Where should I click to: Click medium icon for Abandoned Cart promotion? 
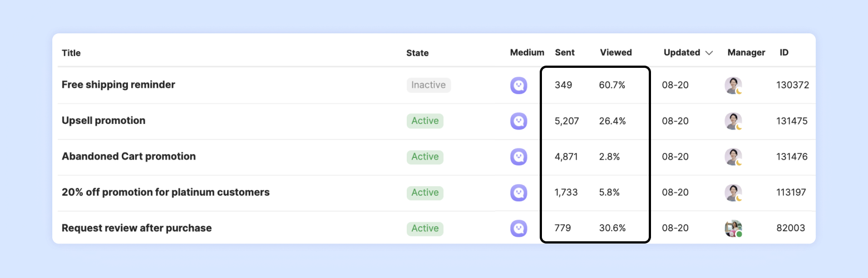519,157
